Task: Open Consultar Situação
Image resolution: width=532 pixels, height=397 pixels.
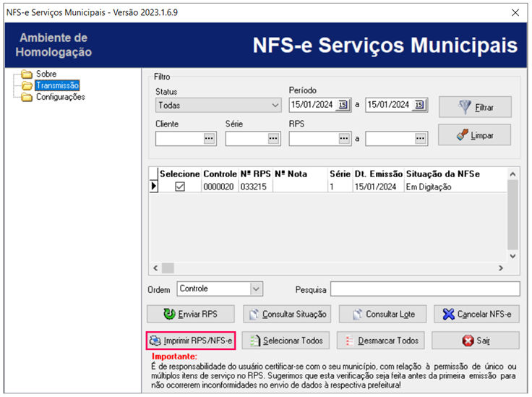Action: [286, 314]
